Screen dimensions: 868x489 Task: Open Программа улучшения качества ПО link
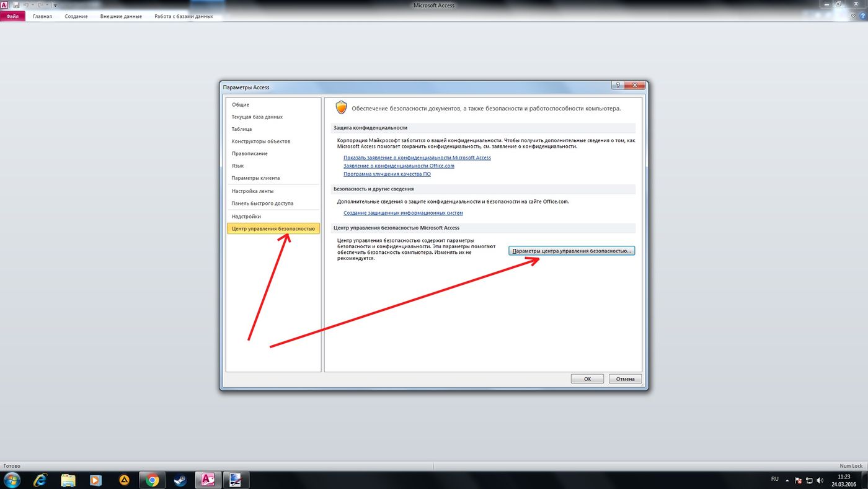(387, 174)
